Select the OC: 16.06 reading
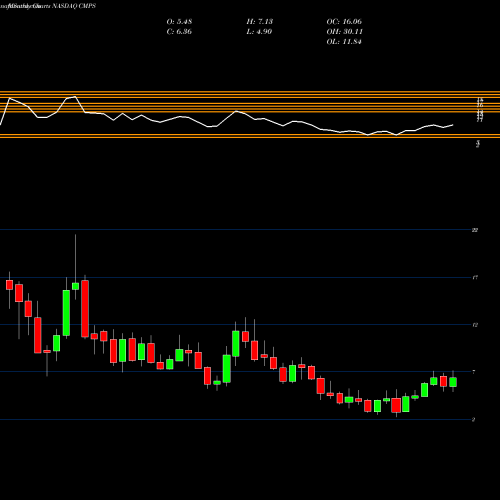 (x=344, y=21)
